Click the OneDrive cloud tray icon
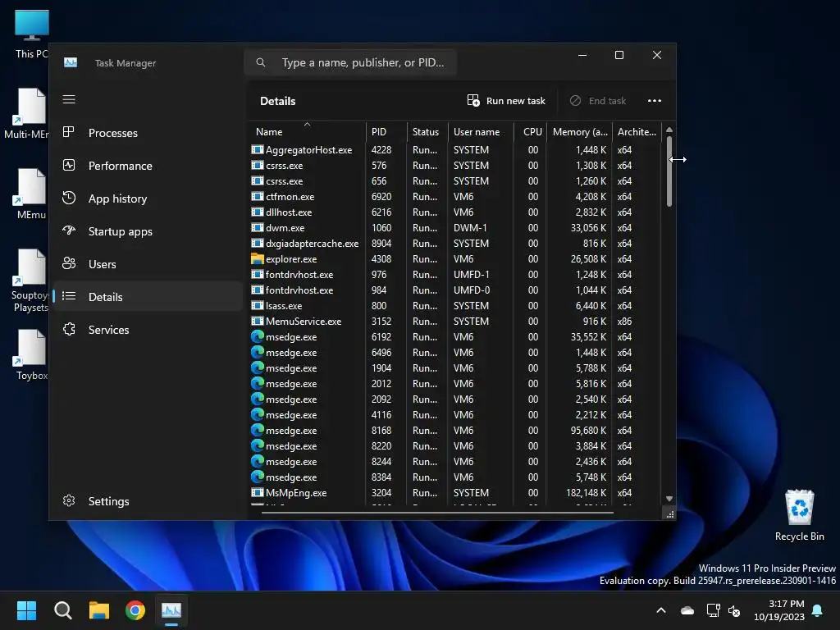This screenshot has height=630, width=840. click(x=687, y=610)
